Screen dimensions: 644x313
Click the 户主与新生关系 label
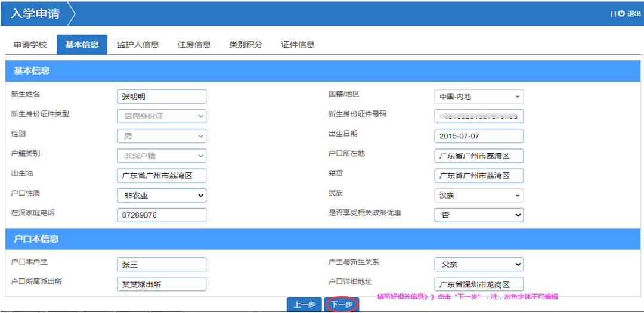tap(354, 262)
